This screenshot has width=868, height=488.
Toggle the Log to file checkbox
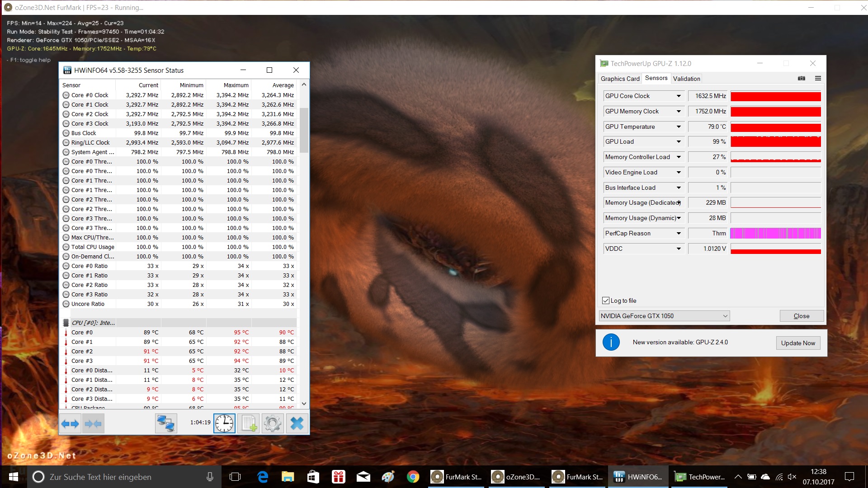[606, 300]
